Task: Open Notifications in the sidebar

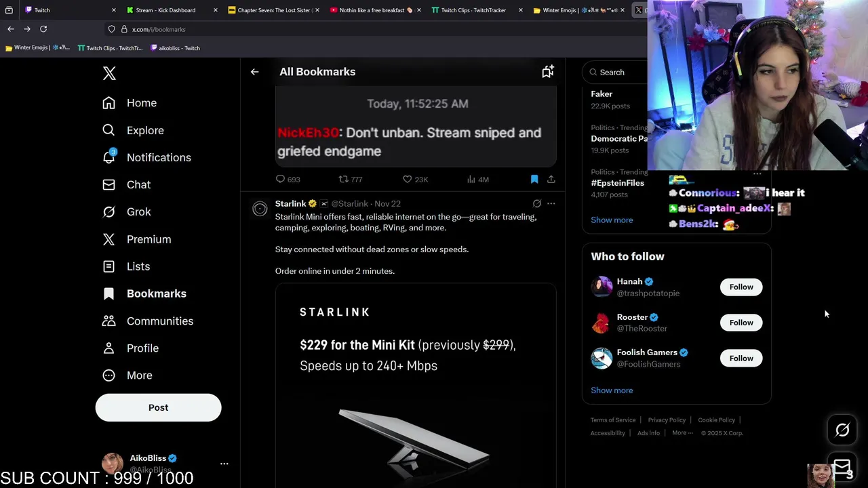Action: [146, 157]
